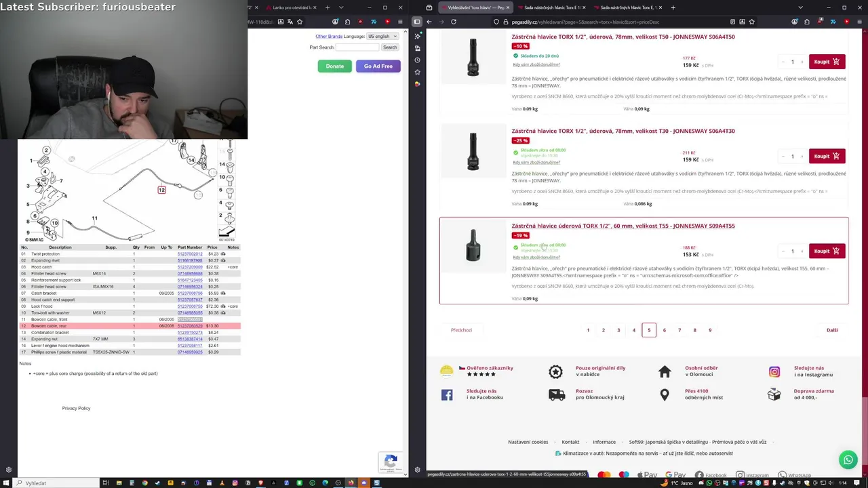Click the translate page icon in the left window

[x=290, y=22]
